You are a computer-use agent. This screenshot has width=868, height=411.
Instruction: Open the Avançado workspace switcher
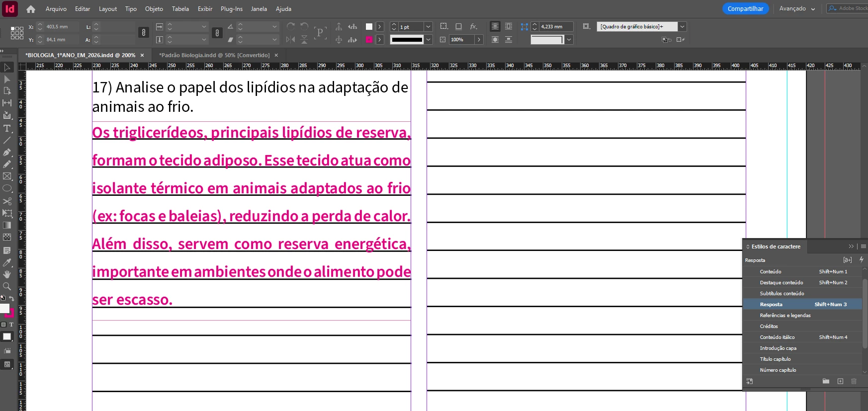click(797, 8)
